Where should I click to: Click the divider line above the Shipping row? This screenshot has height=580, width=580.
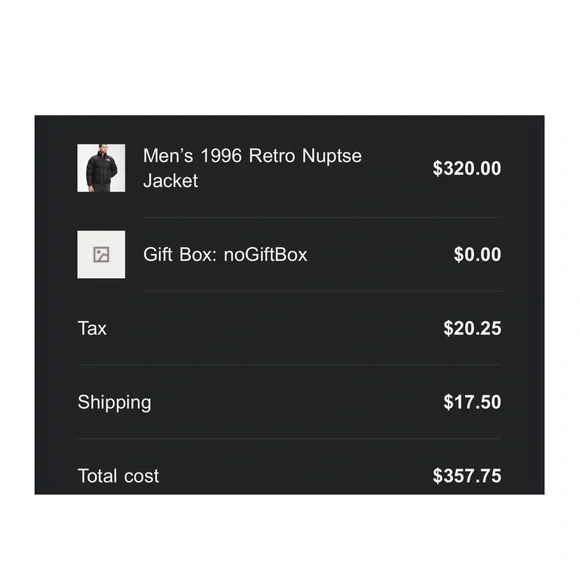tap(289, 365)
